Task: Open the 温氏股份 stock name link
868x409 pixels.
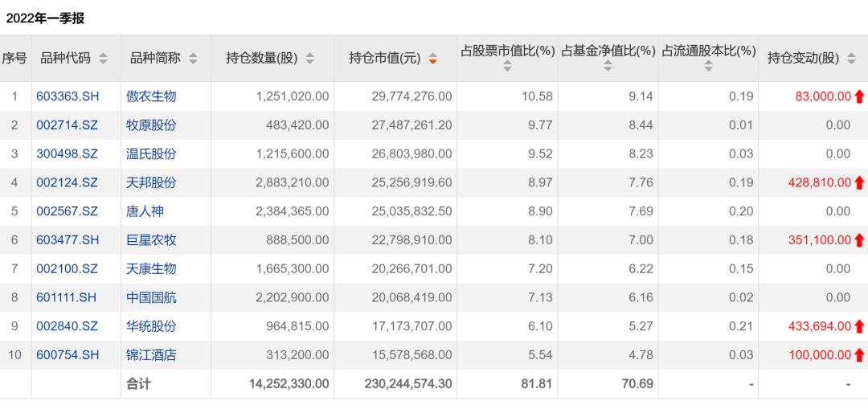Action: [151, 153]
